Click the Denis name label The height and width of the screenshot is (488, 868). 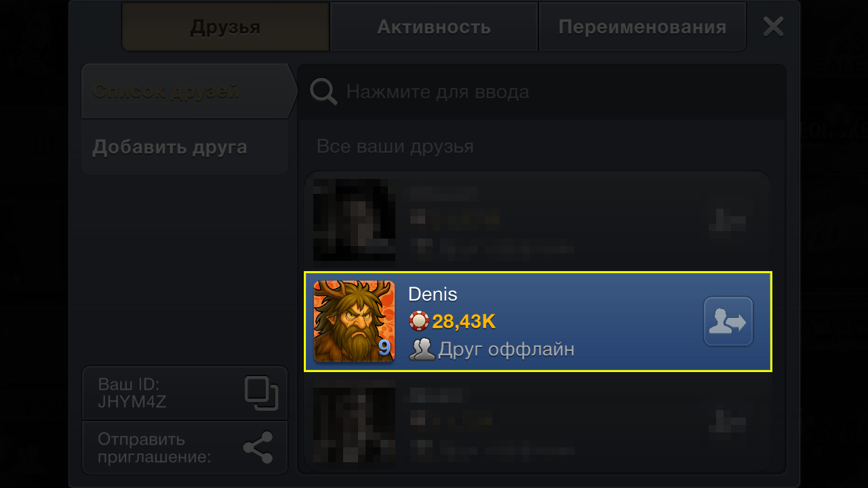[433, 294]
